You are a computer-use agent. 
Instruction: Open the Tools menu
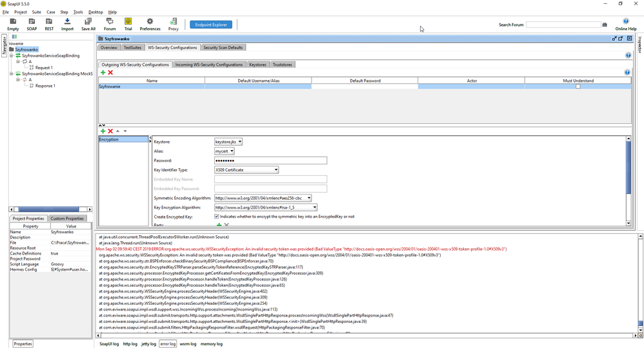78,12
